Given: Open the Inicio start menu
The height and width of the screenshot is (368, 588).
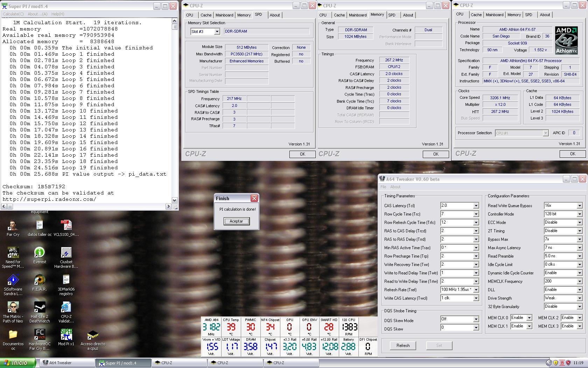Looking at the screenshot, I should (18, 363).
